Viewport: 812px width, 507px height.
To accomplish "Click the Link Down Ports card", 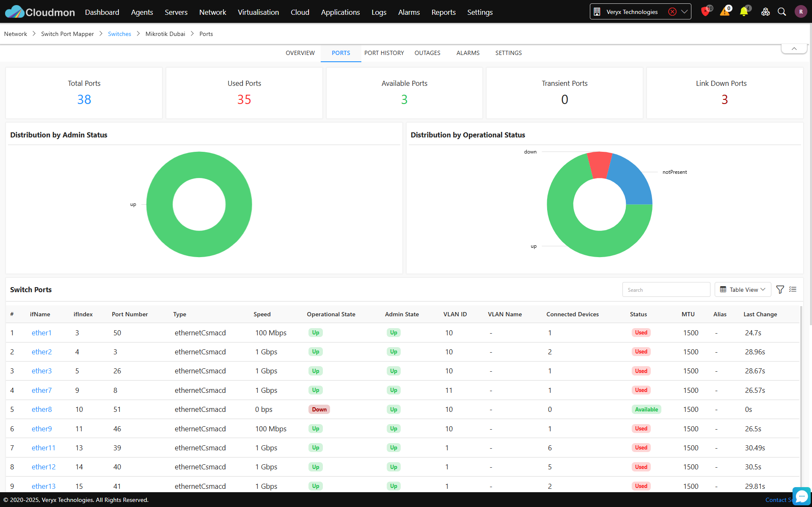I will click(x=724, y=93).
